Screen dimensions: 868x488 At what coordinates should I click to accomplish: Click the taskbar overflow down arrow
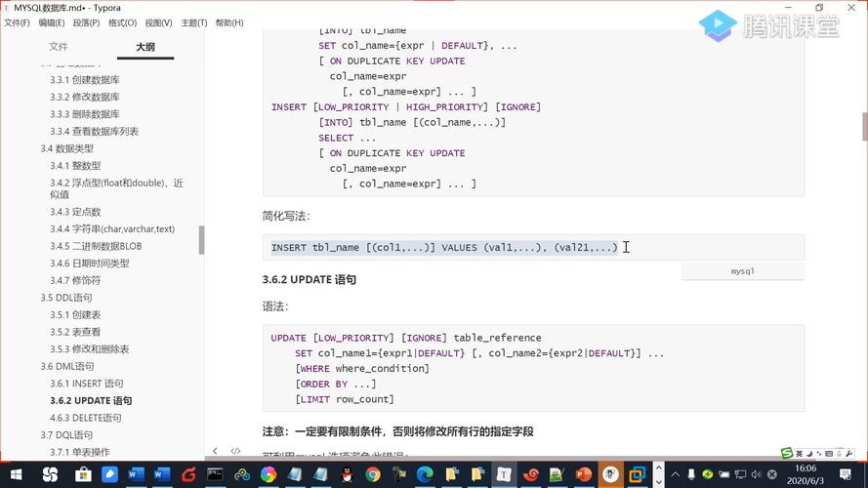(x=659, y=481)
